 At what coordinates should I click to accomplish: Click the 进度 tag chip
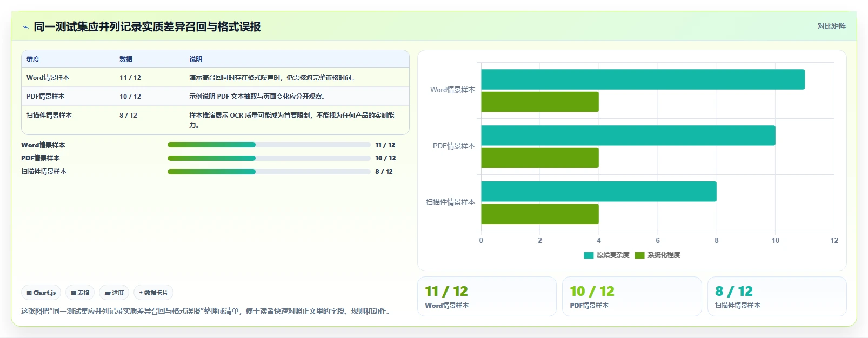point(114,293)
